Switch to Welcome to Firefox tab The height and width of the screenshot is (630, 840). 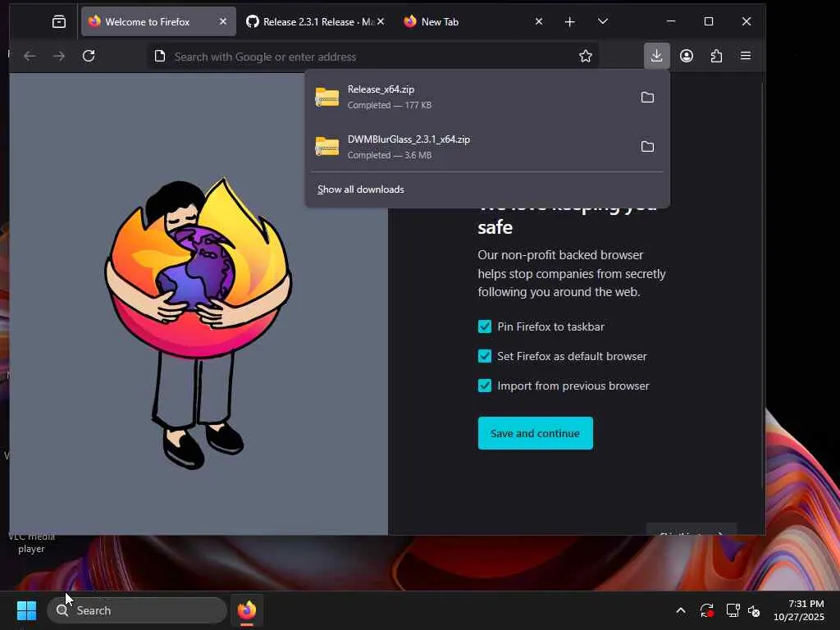(158, 21)
